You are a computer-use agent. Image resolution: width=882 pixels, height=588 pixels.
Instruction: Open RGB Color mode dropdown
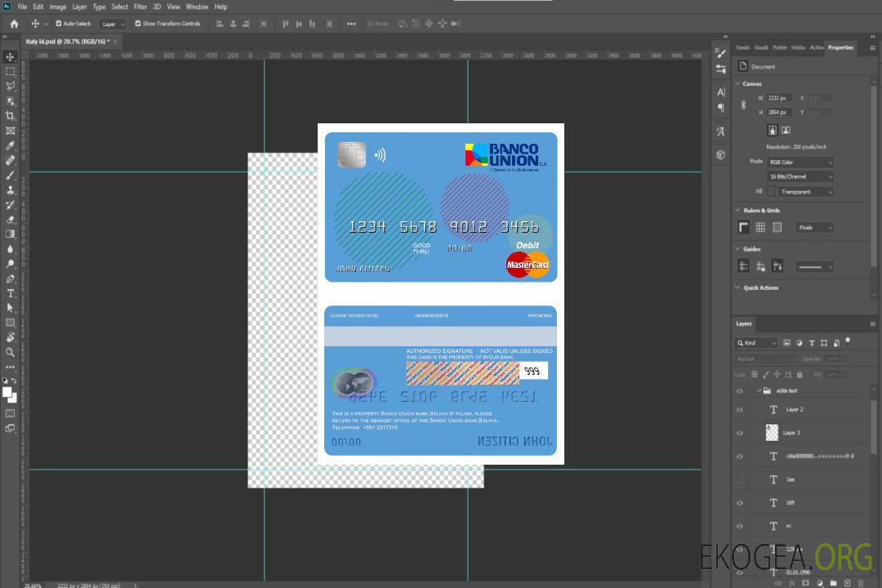click(800, 162)
